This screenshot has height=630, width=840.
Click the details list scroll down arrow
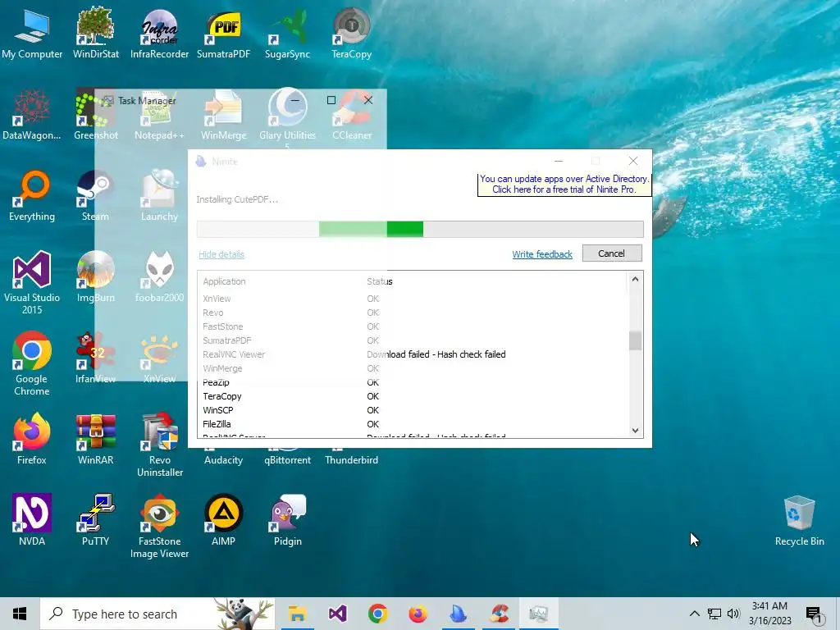coord(636,430)
